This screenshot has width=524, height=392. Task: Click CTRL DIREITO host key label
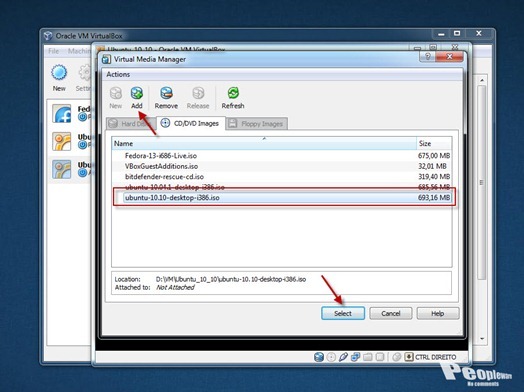click(x=435, y=357)
